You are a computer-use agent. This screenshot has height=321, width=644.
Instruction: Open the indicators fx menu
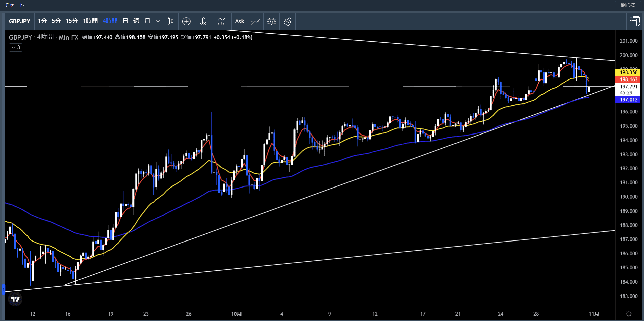(203, 21)
